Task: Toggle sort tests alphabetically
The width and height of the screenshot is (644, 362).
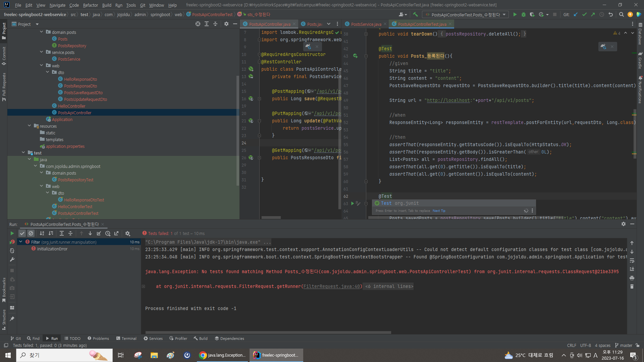Action: [42, 233]
